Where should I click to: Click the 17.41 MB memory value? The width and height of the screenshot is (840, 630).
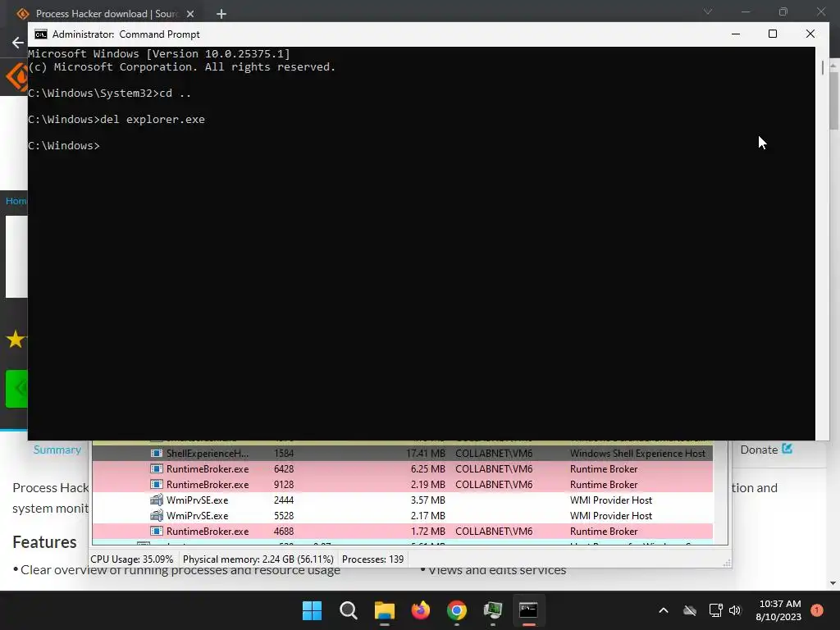point(426,453)
